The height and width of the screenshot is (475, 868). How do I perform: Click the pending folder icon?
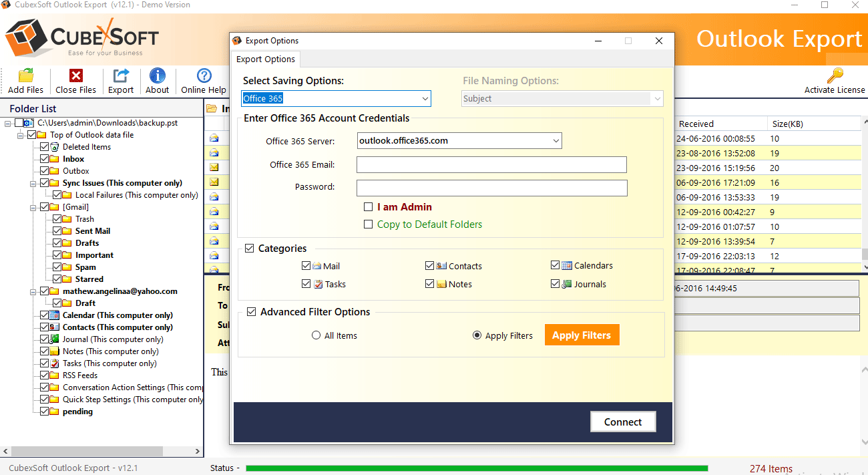coord(55,412)
